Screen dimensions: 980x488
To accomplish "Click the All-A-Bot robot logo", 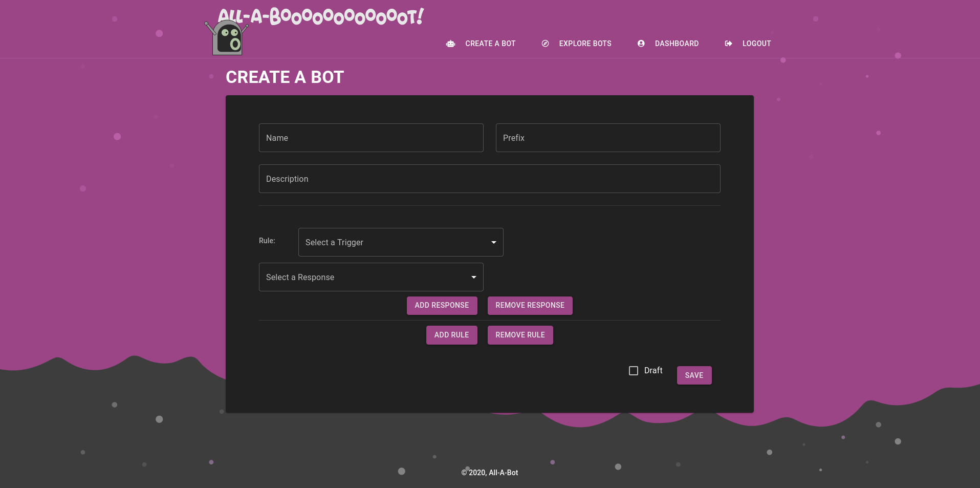I will 227,38.
